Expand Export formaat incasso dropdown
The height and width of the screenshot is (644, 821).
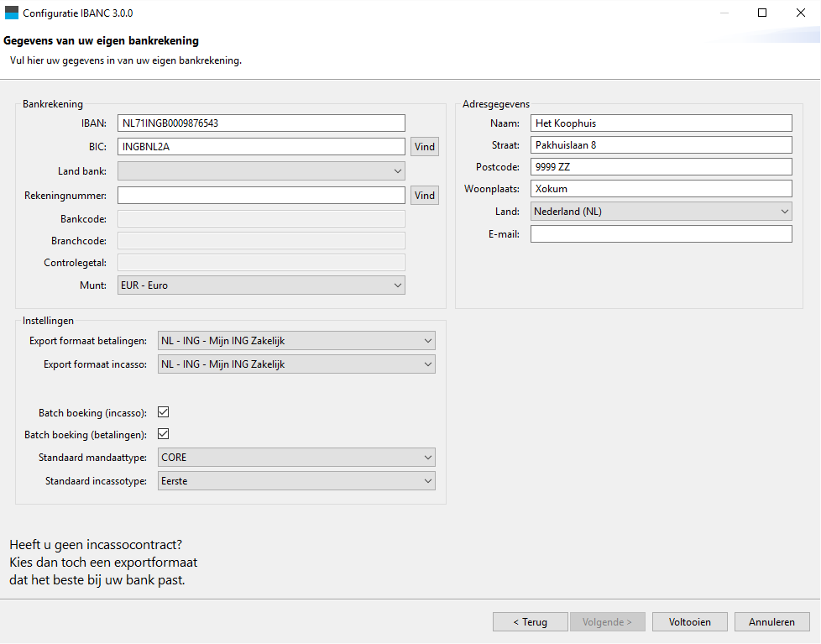coord(296,364)
